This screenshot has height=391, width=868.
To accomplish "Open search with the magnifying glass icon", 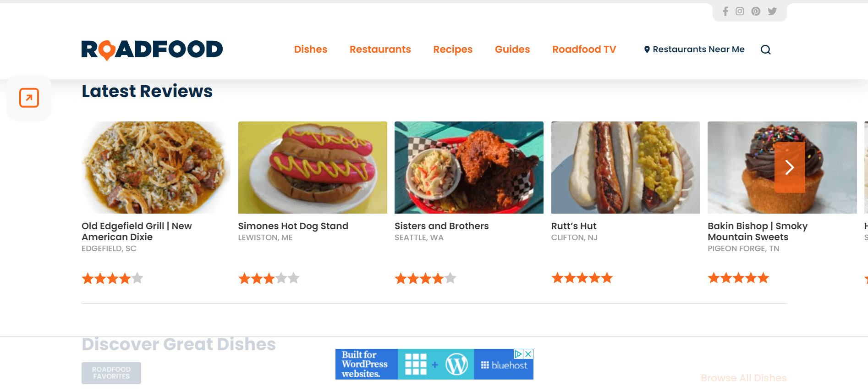I will [x=765, y=50].
